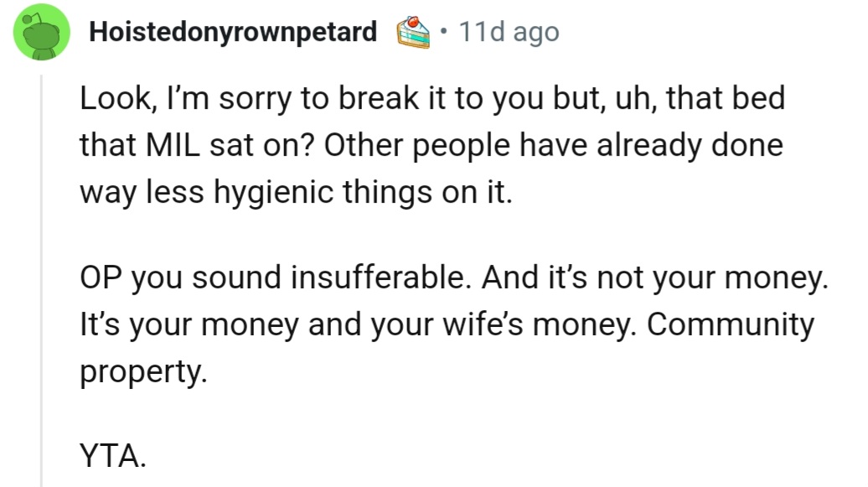Open Hoistedonyrownpetard's user profile
The image size is (868, 487).
[233, 33]
